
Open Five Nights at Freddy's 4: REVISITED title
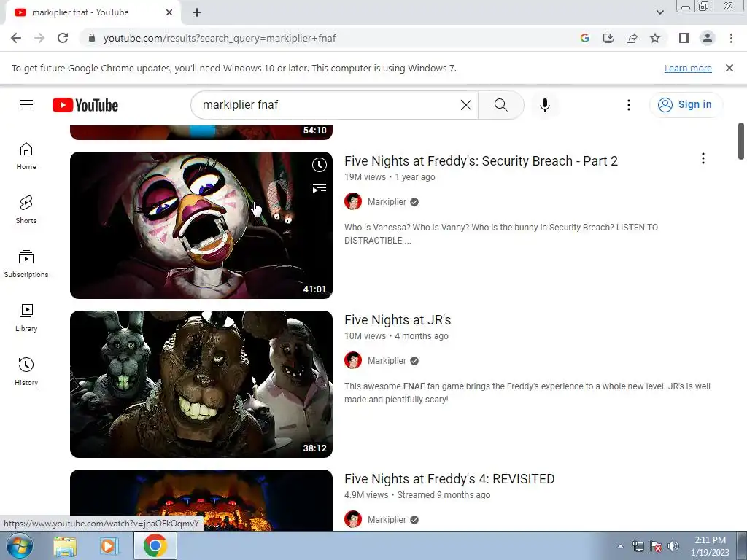tap(449, 479)
